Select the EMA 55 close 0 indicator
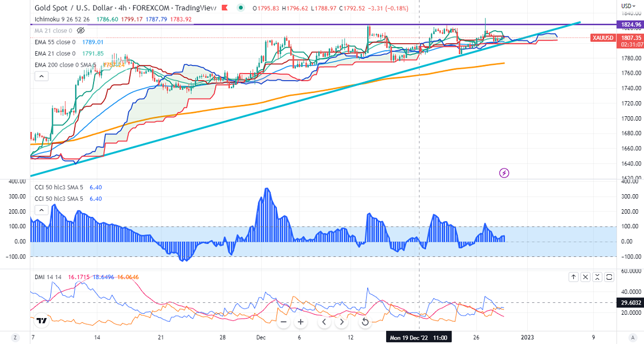Image resolution: width=644 pixels, height=344 pixels. [x=55, y=42]
